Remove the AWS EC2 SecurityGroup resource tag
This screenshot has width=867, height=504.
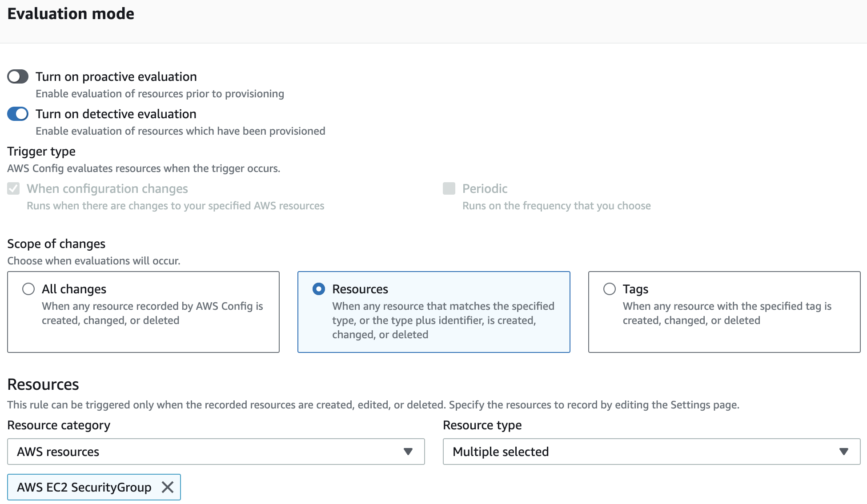168,487
